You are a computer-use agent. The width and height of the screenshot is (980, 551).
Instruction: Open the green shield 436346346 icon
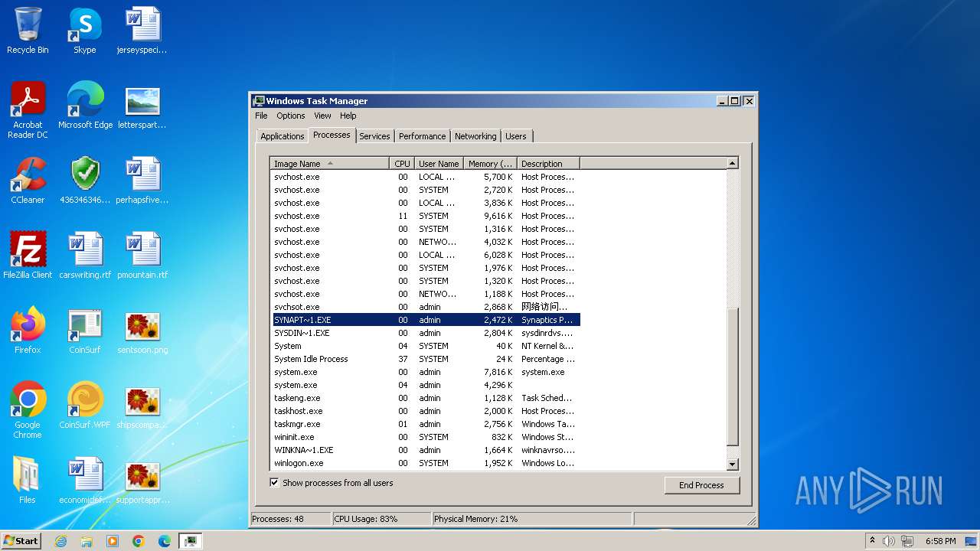click(x=85, y=181)
